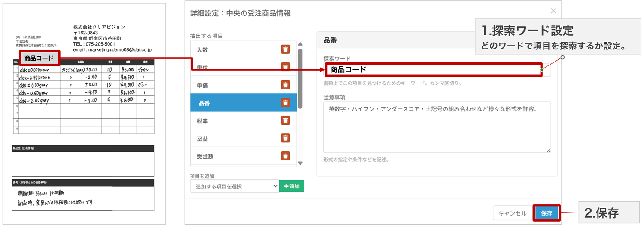644x234 pixels.
Task: Click the 探索ワード input field
Action: [x=433, y=69]
